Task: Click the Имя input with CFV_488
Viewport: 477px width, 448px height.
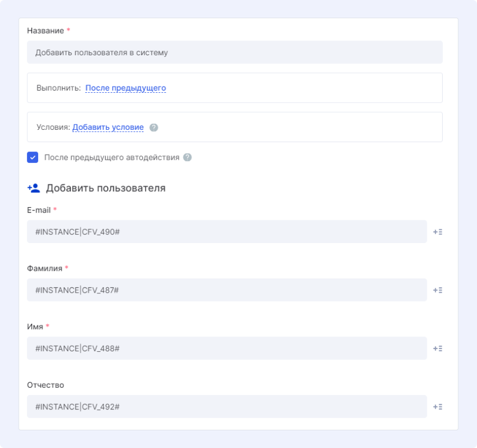Action: tap(226, 349)
